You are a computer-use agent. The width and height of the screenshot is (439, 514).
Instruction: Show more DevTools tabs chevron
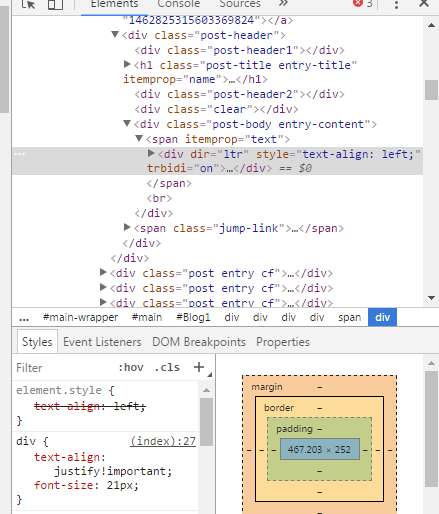click(283, 4)
